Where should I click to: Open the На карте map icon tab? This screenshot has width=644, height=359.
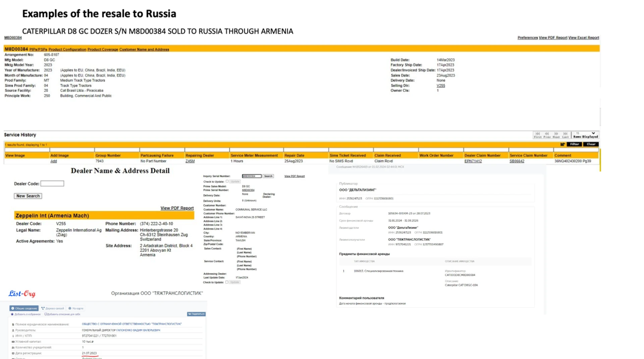coord(76,308)
